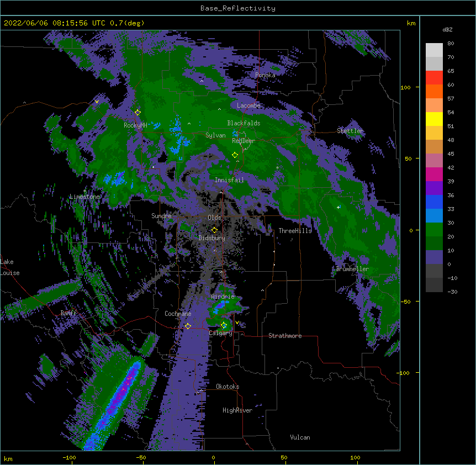The height and width of the screenshot is (465, 476).
Task: Click the yellow diamond marker below Cochrane
Action: click(x=188, y=326)
